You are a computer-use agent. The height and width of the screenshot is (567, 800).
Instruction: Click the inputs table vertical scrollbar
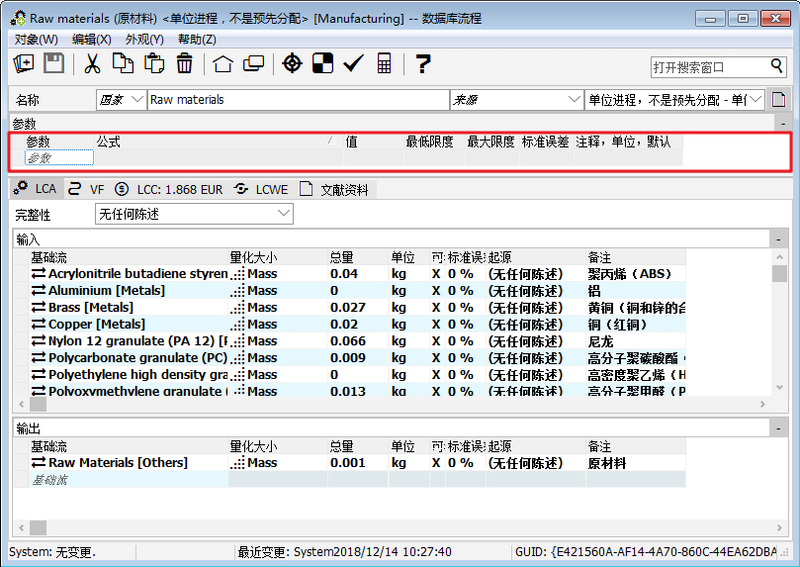(779, 330)
